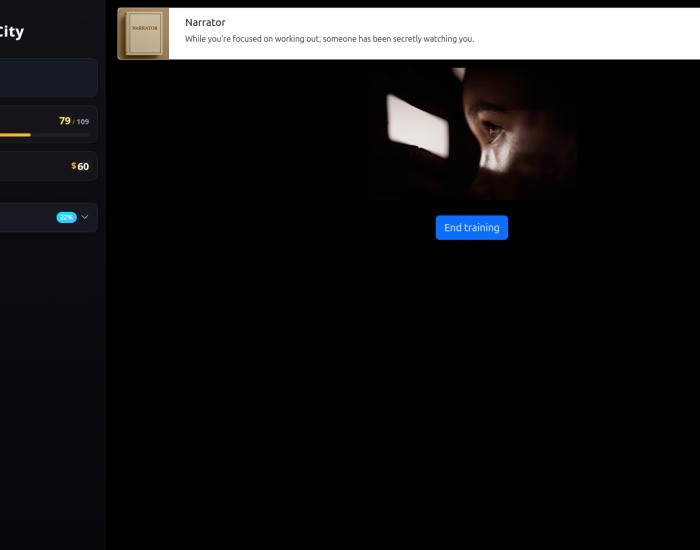Select the gold dollar sign icon
The height and width of the screenshot is (550, 700).
[74, 166]
